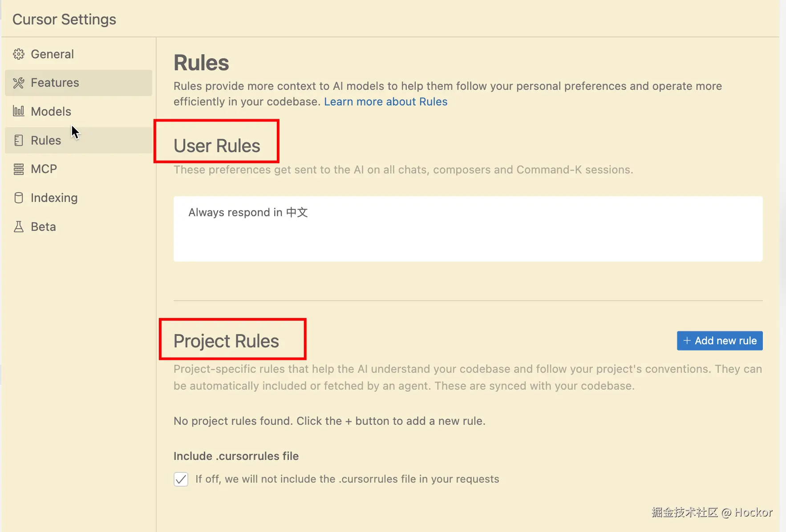Screen dimensions: 786x532
Task: Select the Rules sidebar item
Action: (46, 141)
